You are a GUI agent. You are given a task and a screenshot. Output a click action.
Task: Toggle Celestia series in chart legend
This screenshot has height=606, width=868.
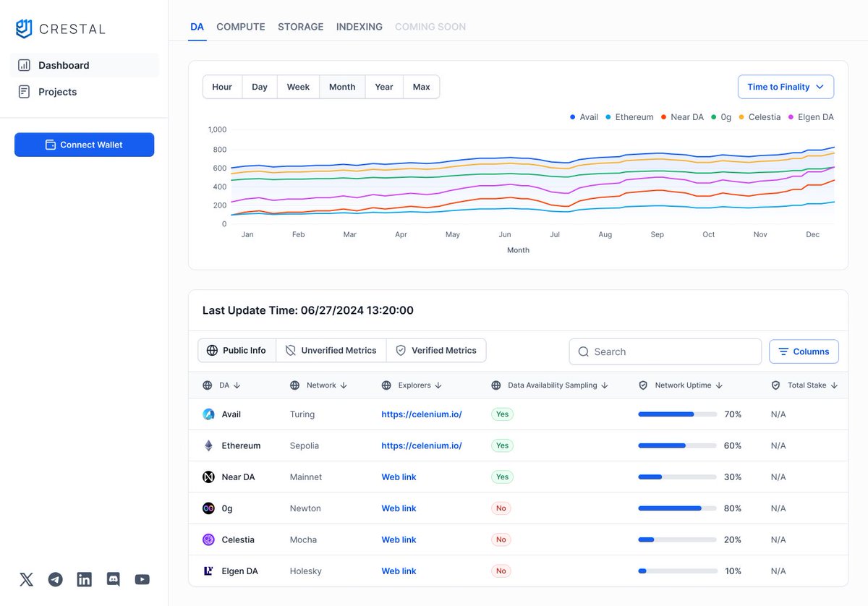[x=759, y=117]
